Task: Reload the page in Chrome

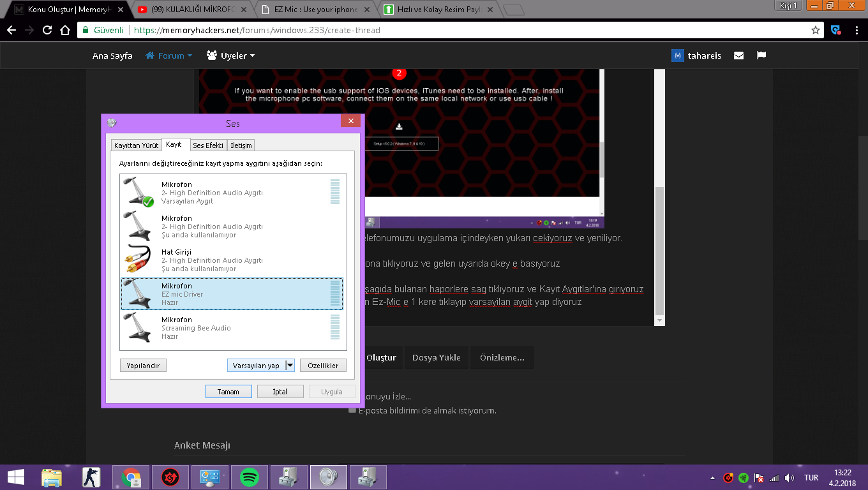Action: (x=47, y=30)
